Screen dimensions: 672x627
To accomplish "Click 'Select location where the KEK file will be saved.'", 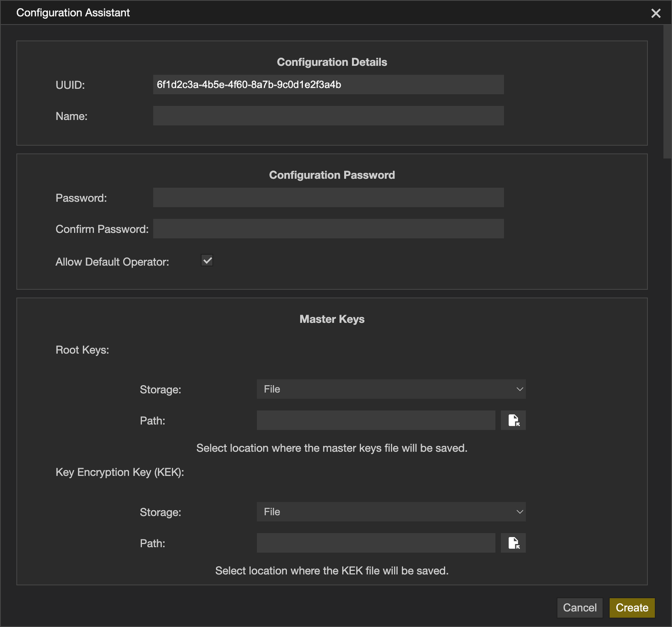I will coord(332,571).
